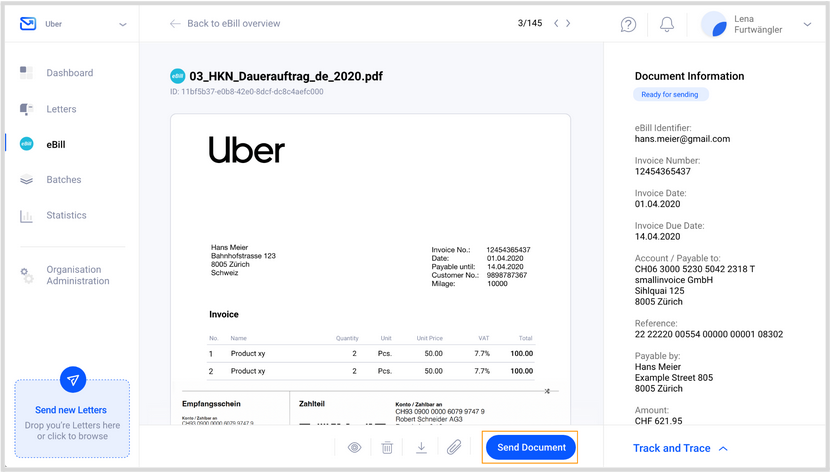Click Document Information heading
The width and height of the screenshot is (832, 475).
(x=689, y=76)
